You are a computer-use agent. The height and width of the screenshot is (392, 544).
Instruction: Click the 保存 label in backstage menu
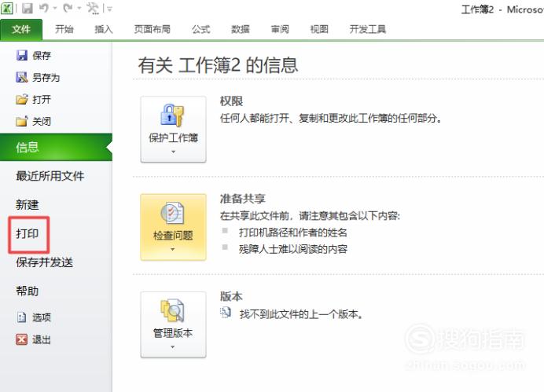[x=42, y=56]
